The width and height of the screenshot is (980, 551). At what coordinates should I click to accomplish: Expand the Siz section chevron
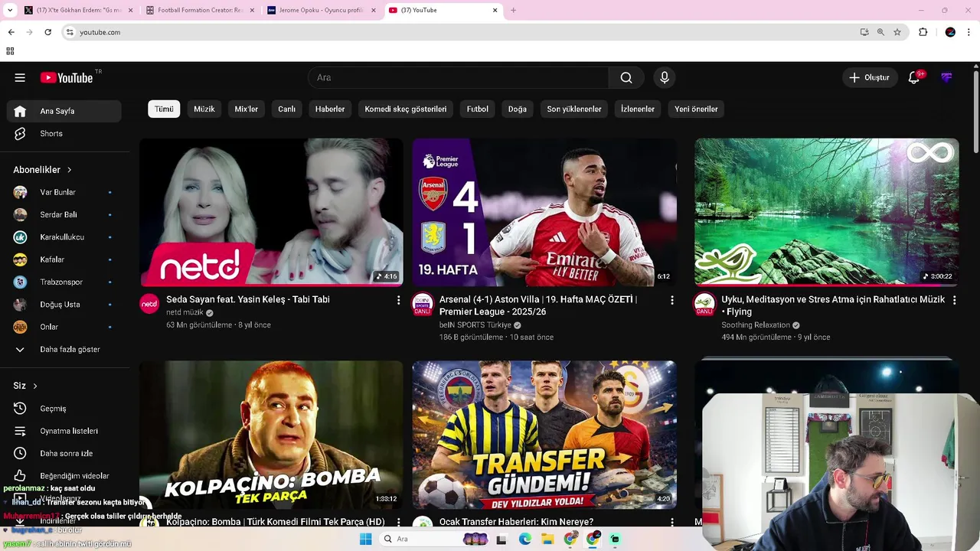coord(34,386)
